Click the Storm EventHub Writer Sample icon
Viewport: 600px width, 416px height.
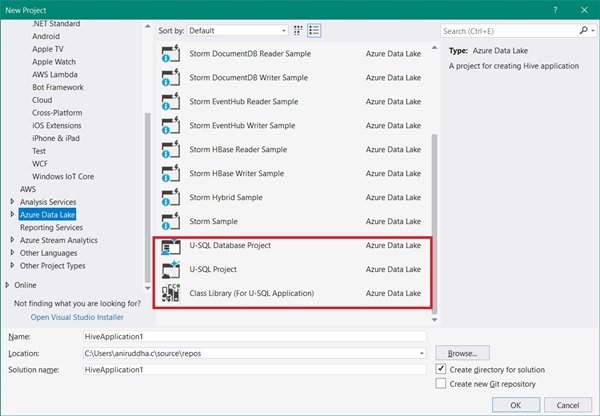point(171,126)
